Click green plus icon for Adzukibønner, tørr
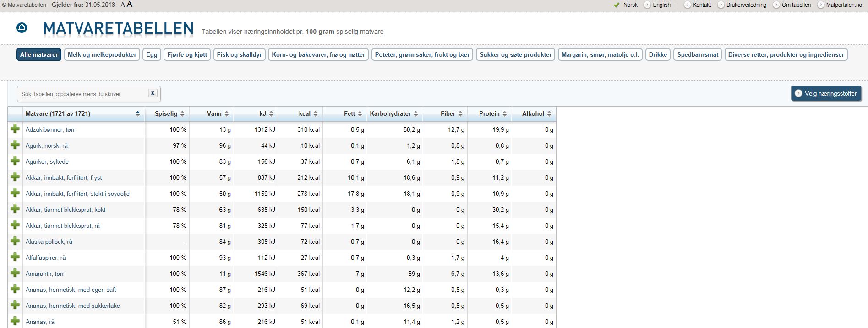The width and height of the screenshot is (868, 328). coord(15,129)
